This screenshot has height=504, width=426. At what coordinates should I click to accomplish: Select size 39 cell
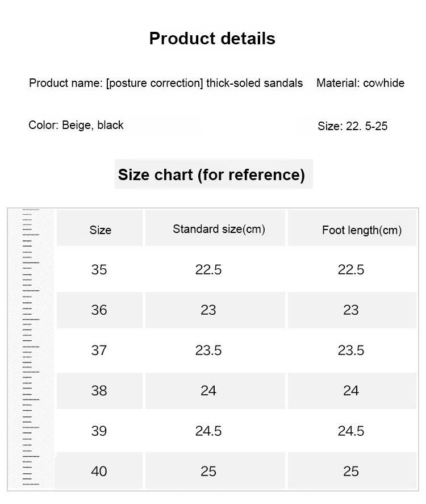100,431
